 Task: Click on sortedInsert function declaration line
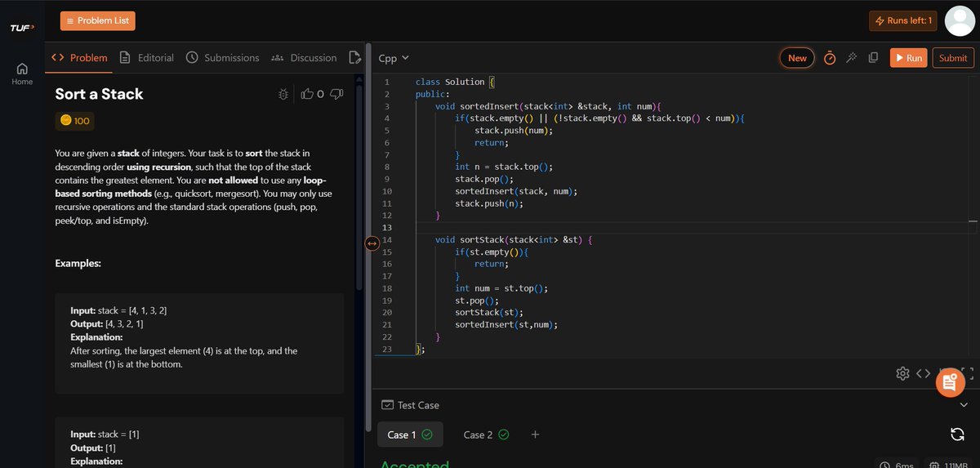tap(547, 106)
